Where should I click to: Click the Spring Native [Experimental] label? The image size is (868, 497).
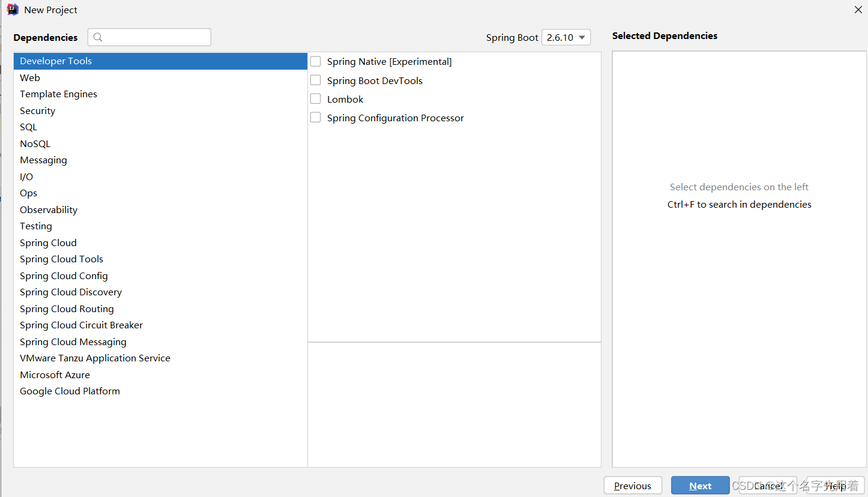click(x=389, y=61)
